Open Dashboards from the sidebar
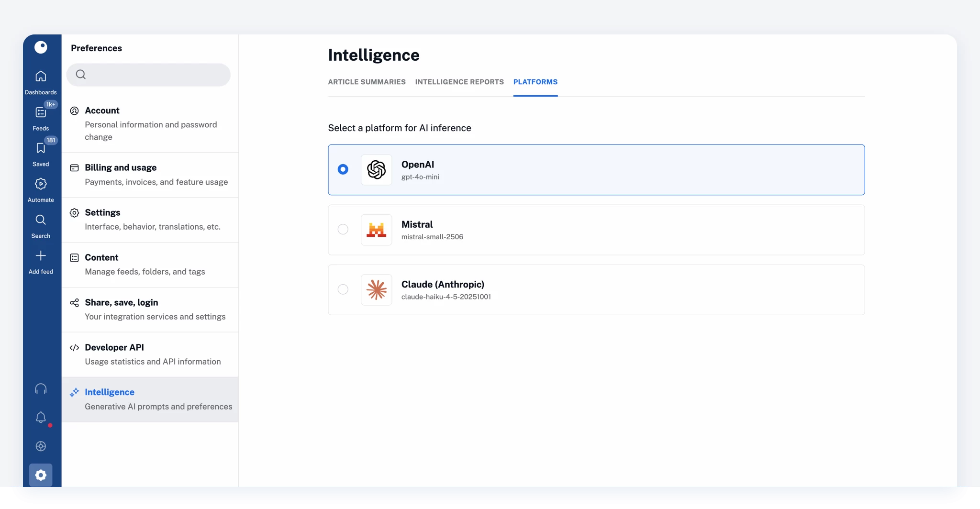980x509 pixels. click(x=41, y=77)
